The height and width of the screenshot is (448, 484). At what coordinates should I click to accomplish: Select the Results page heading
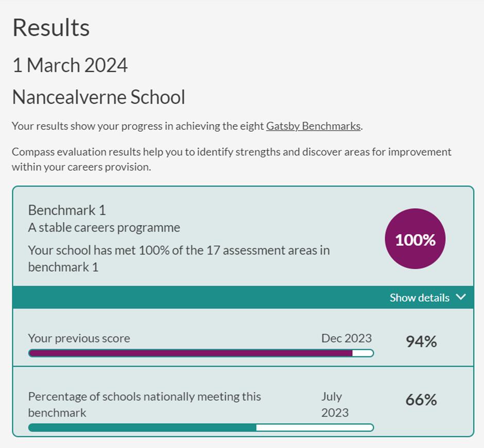(x=51, y=28)
